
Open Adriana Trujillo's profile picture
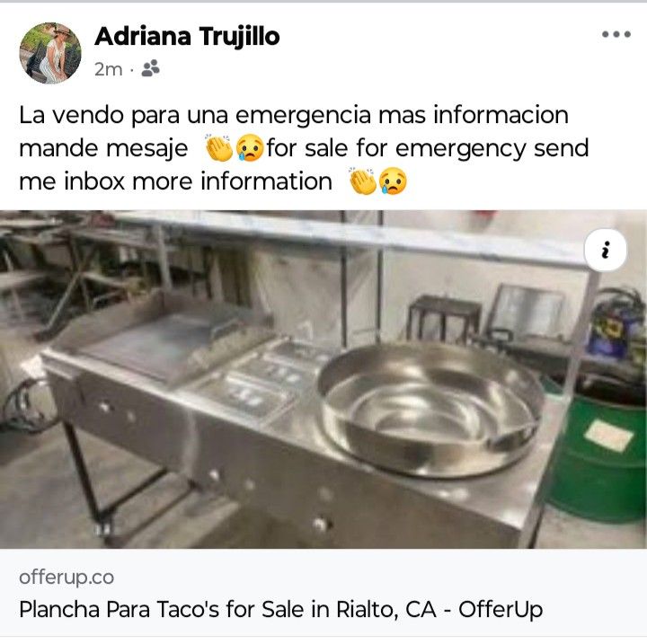pyautogui.click(x=50, y=53)
